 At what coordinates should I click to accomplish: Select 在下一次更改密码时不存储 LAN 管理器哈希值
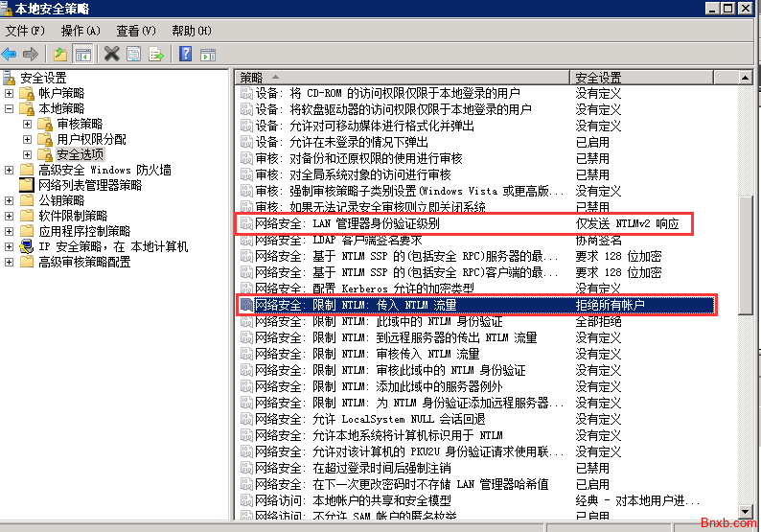(x=402, y=484)
